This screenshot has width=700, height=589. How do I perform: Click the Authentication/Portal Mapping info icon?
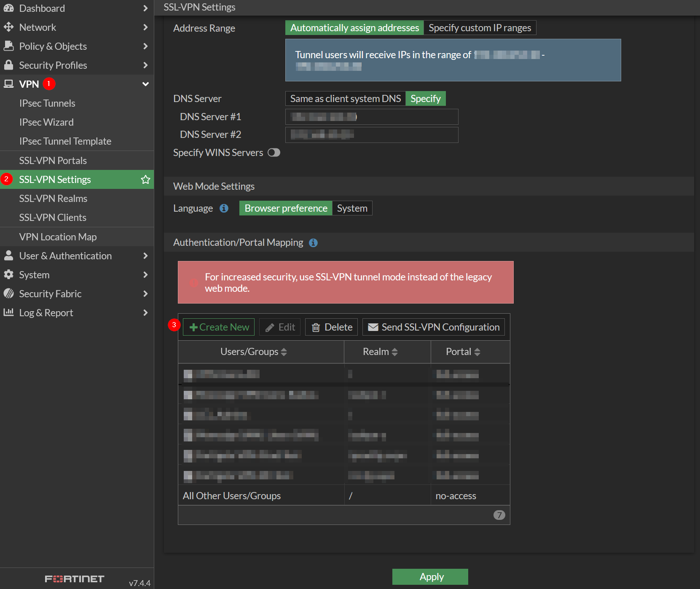(313, 243)
